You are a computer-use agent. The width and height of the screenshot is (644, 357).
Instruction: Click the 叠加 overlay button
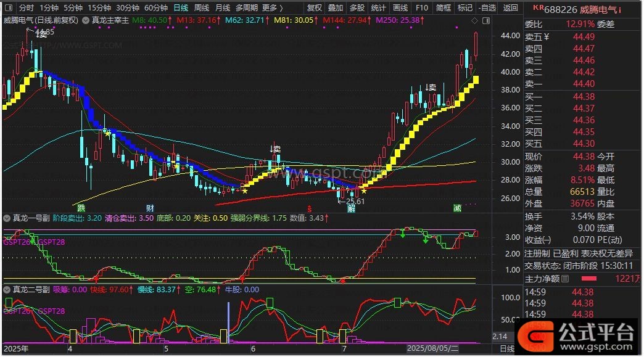pos(336,8)
